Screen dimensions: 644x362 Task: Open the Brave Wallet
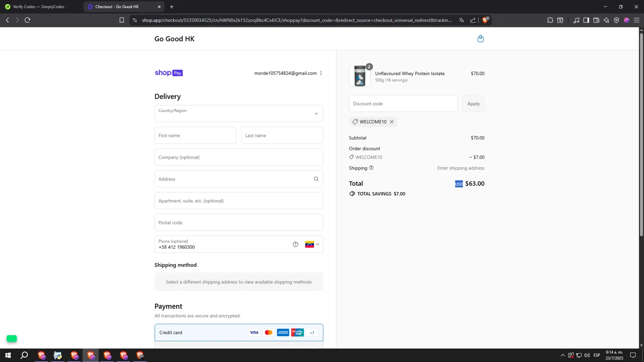[x=596, y=20]
